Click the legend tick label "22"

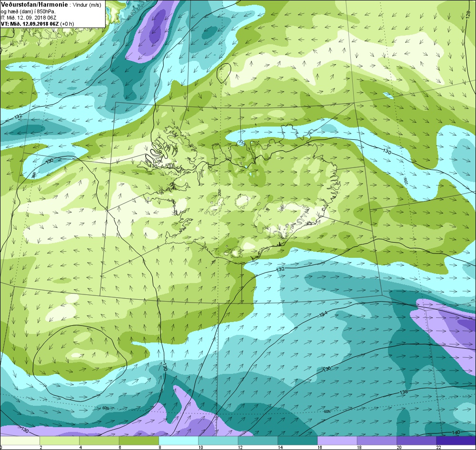click(439, 447)
